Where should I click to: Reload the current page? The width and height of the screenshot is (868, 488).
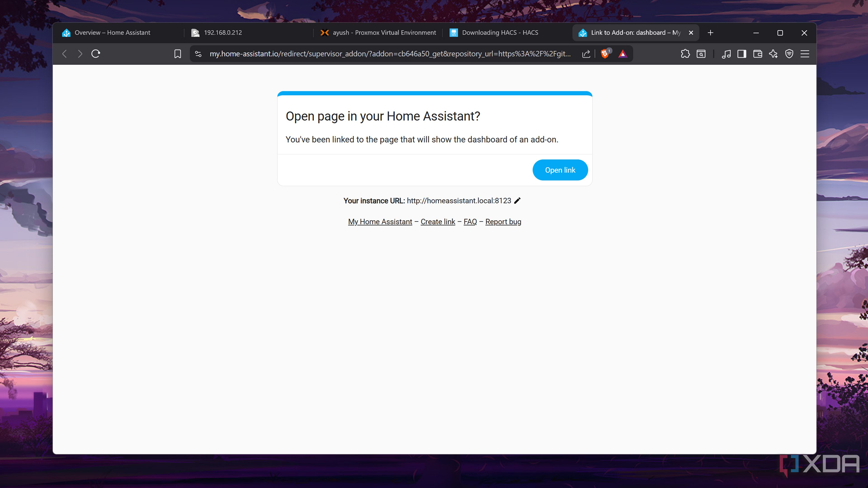click(96, 54)
